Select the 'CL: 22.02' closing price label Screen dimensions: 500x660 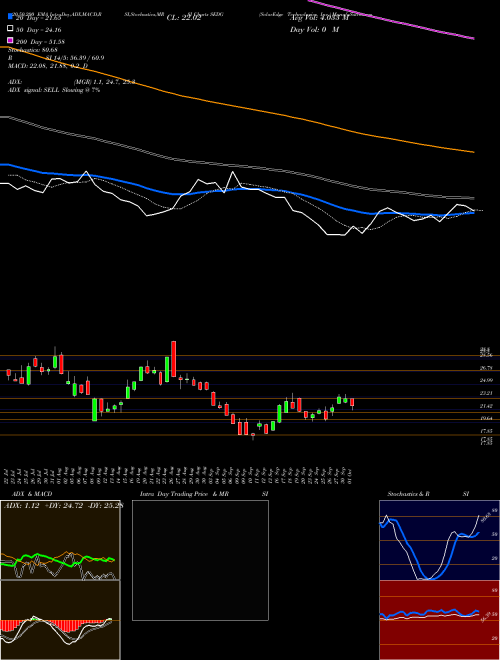click(184, 18)
